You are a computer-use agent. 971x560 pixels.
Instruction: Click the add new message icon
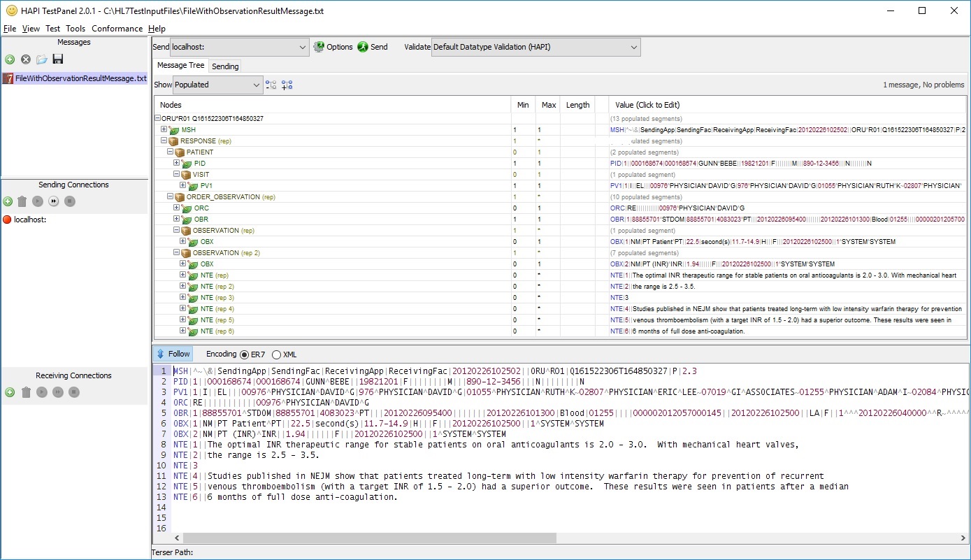click(10, 59)
